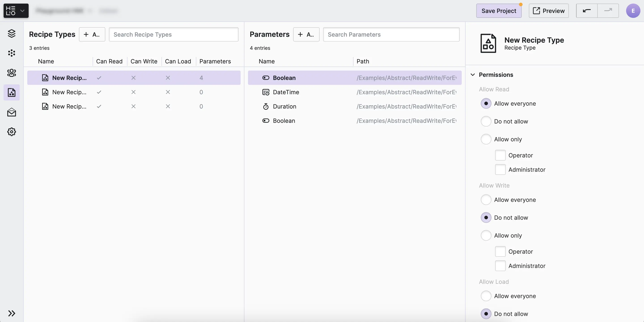
Task: Select the recipe types sidebar icon
Action: [11, 92]
